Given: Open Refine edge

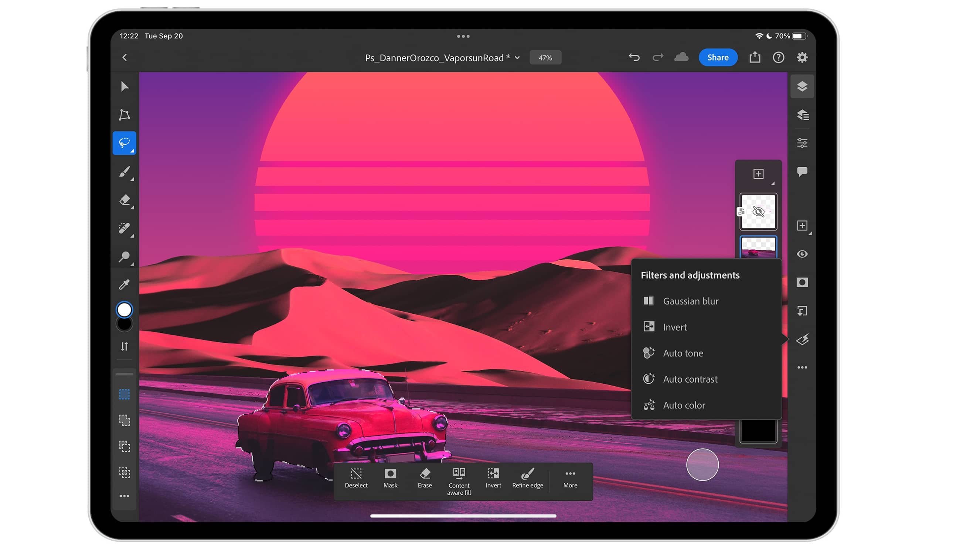Looking at the screenshot, I should 528,478.
